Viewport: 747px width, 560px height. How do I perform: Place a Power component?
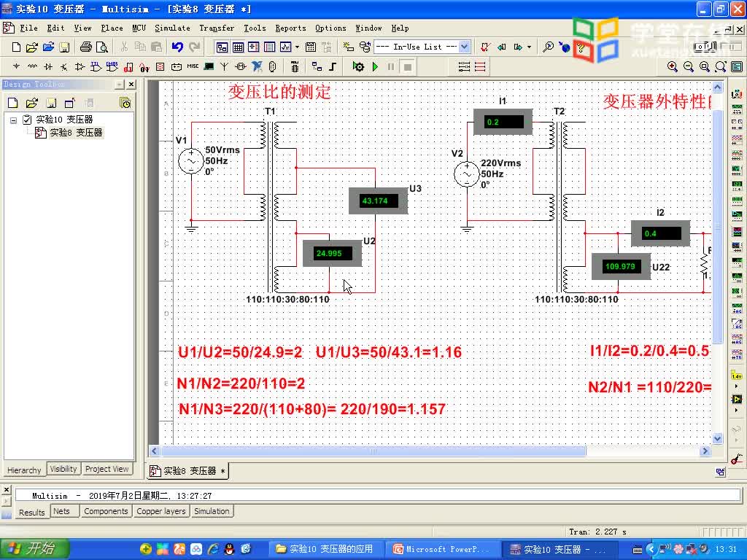(177, 66)
